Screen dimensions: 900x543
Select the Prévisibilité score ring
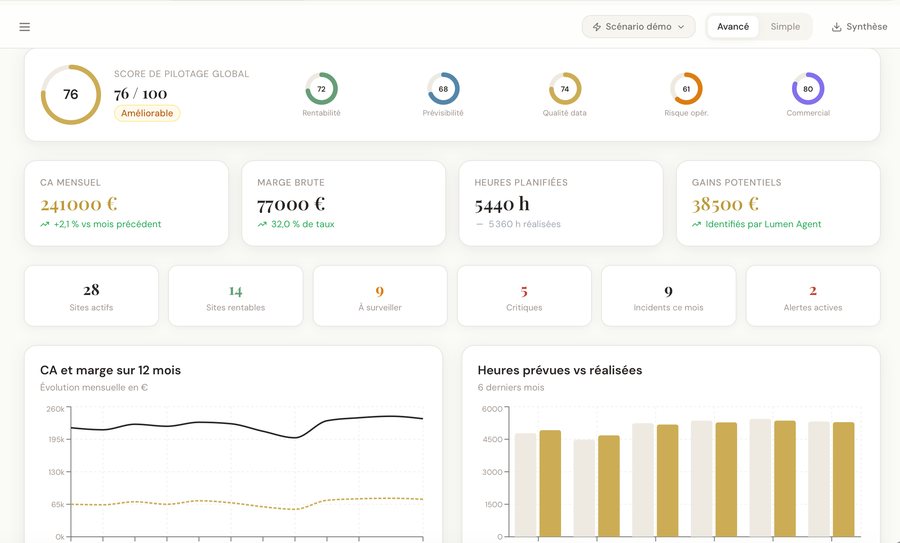[x=443, y=88]
